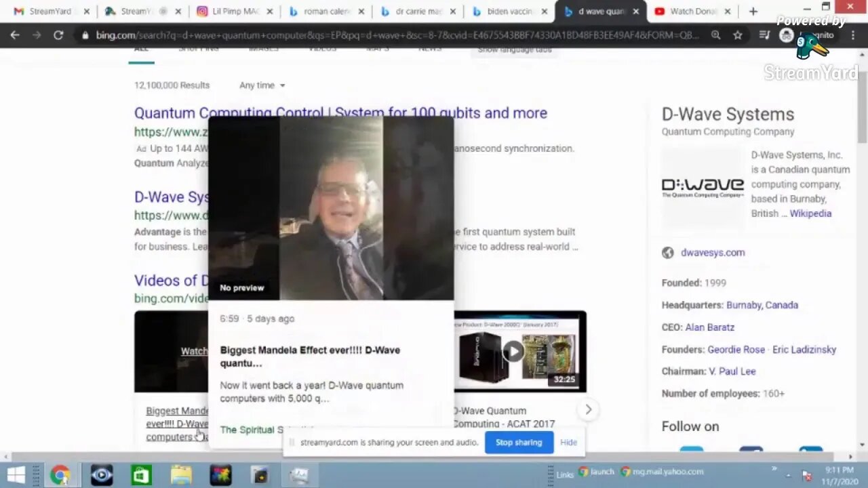
Task: Open the colorful star app in taskbar
Action: 220,475
